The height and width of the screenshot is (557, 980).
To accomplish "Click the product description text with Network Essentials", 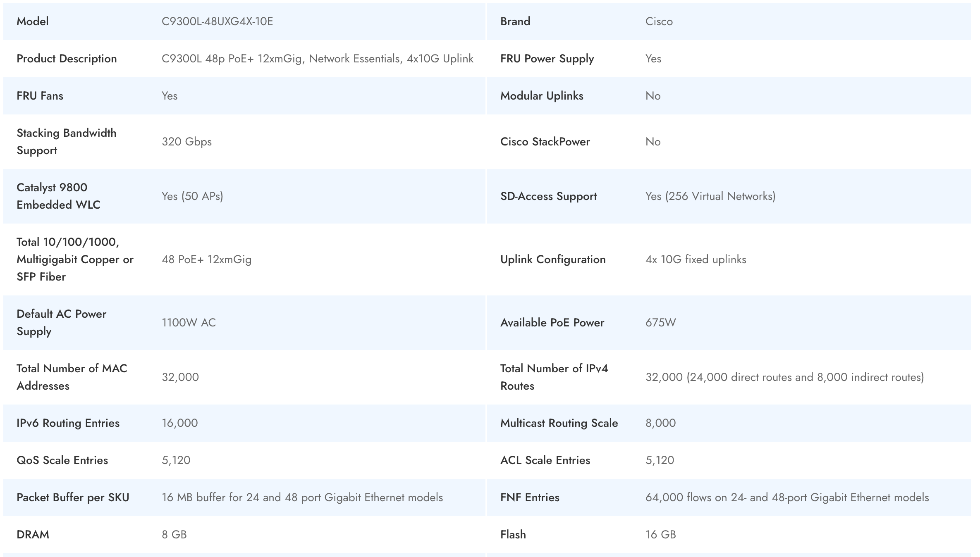I will click(317, 59).
